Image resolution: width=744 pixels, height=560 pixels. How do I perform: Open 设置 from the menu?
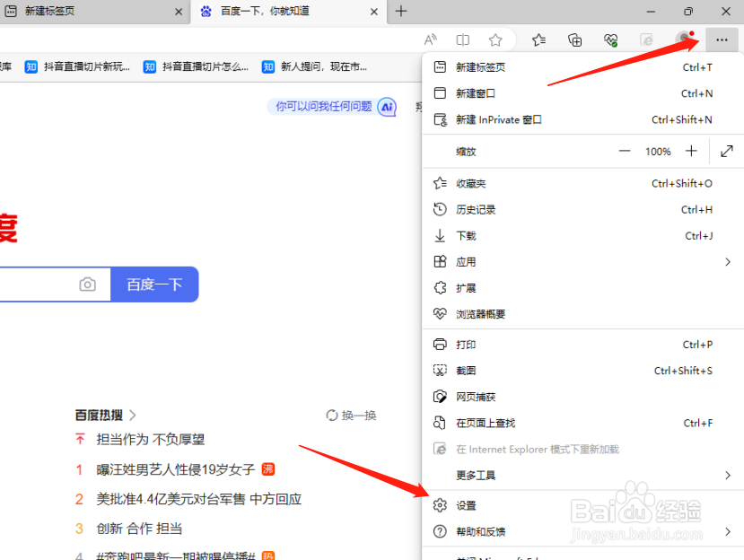pos(582,505)
